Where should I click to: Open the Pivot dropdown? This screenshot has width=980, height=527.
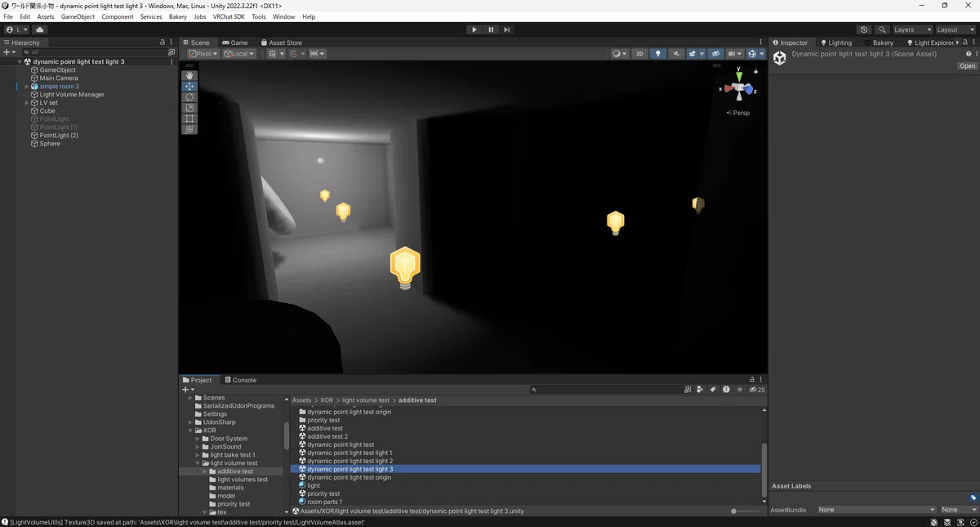pos(203,54)
